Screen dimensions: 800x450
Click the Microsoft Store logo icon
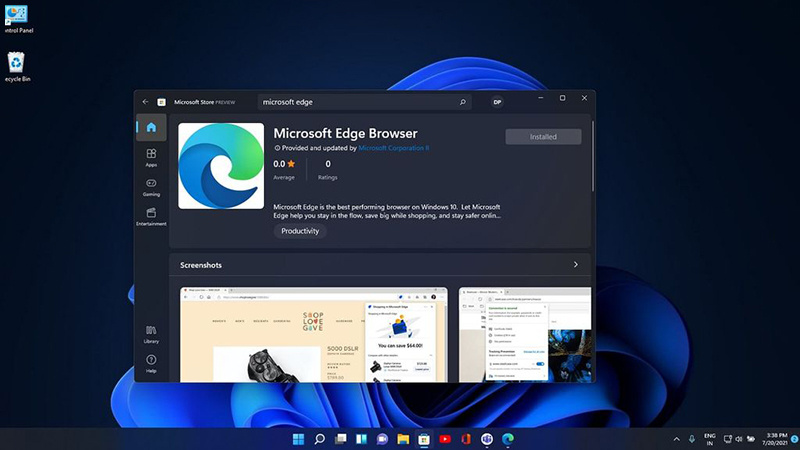[x=161, y=102]
